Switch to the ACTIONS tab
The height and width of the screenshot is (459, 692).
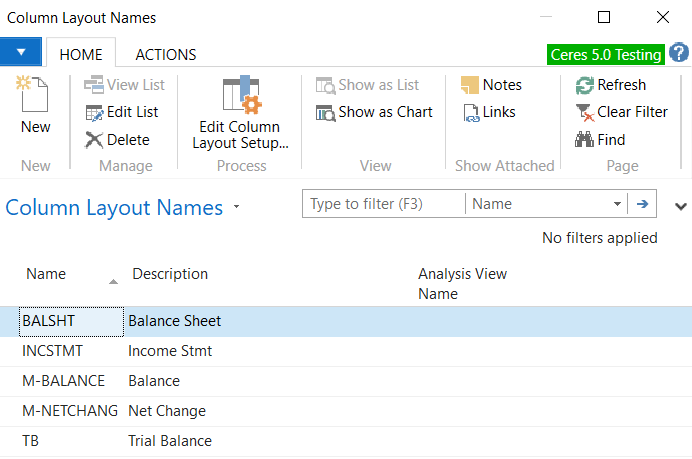coord(166,54)
